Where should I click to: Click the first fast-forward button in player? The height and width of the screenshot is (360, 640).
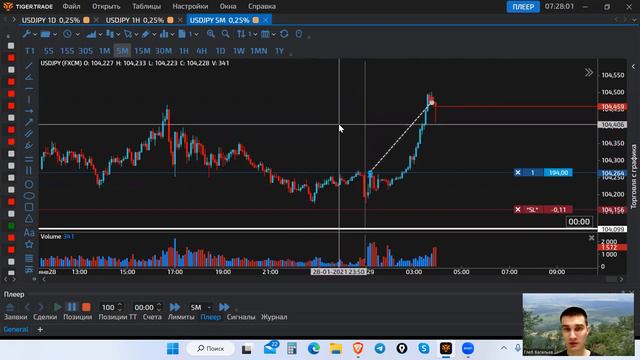pyautogui.click(x=175, y=307)
